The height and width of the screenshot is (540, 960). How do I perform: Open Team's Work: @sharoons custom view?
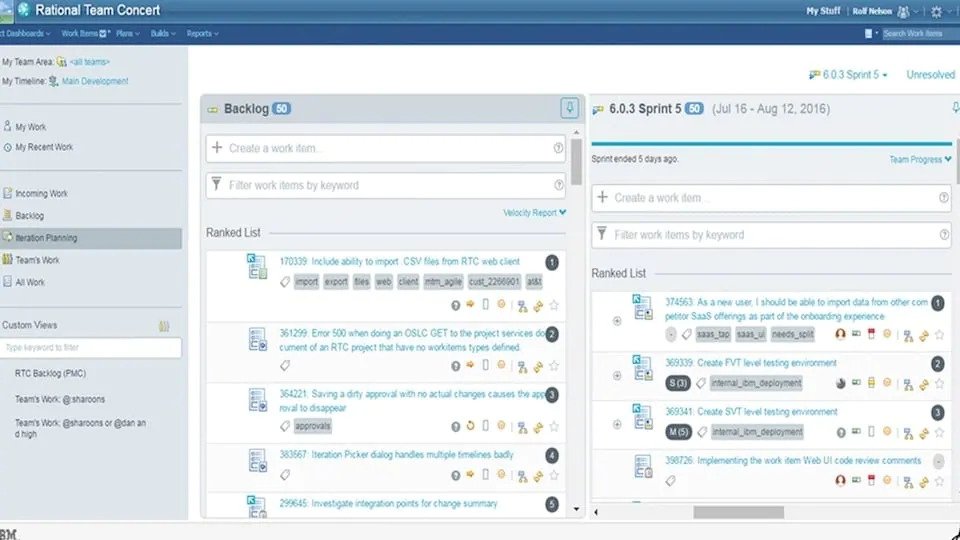click(60, 399)
